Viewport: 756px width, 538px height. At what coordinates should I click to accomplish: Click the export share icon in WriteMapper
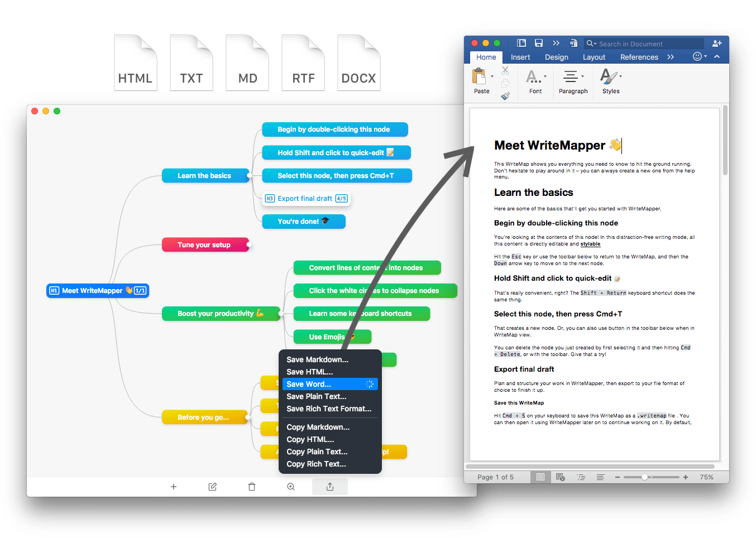pos(330,487)
